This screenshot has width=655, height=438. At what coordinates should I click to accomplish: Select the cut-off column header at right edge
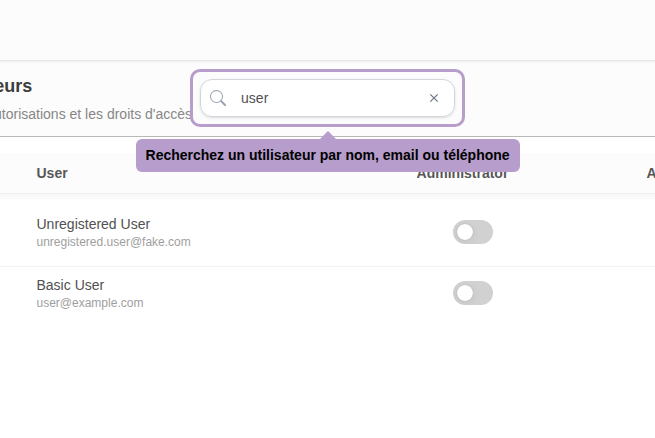pyautogui.click(x=650, y=173)
